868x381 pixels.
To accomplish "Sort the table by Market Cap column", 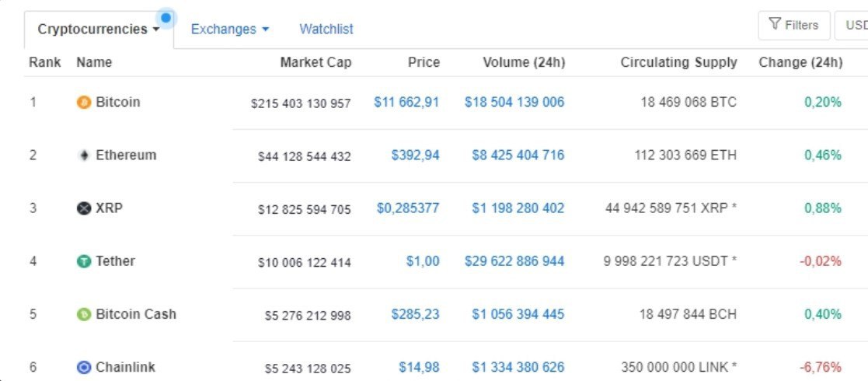I will (x=315, y=63).
